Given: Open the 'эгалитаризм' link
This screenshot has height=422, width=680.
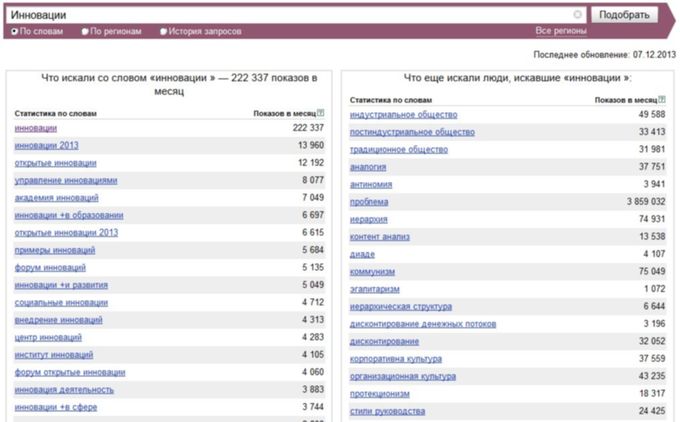Looking at the screenshot, I should coord(375,289).
